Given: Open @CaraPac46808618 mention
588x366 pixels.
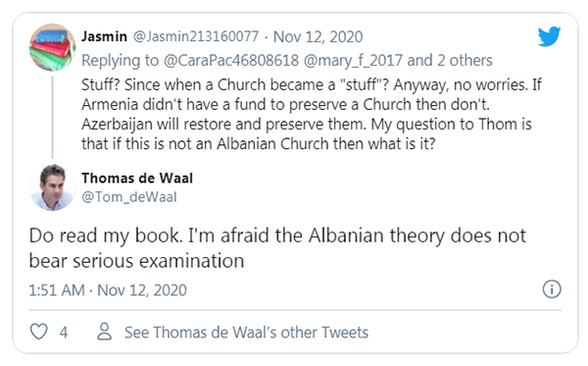Looking at the screenshot, I should click(x=231, y=61).
